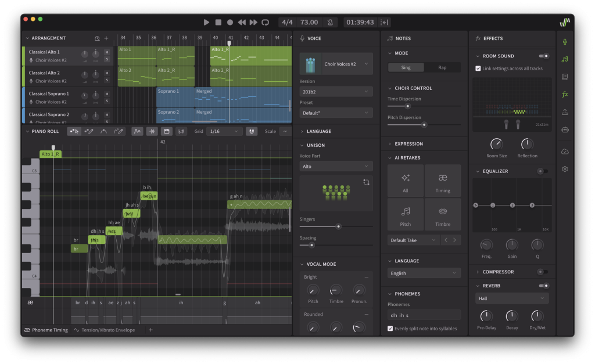Image resolution: width=595 pixels, height=364 pixels.
Task: Uncheck Evenly split note into syllables
Action: point(390,329)
